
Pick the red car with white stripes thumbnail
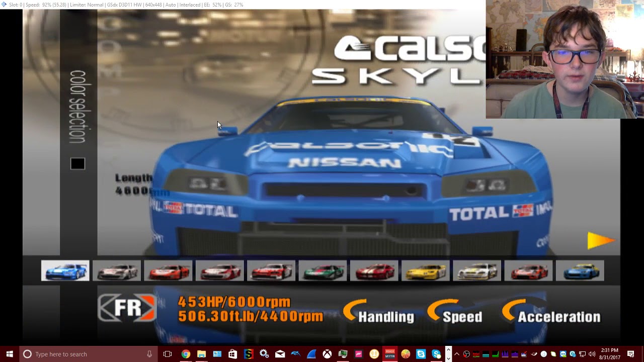tap(374, 271)
